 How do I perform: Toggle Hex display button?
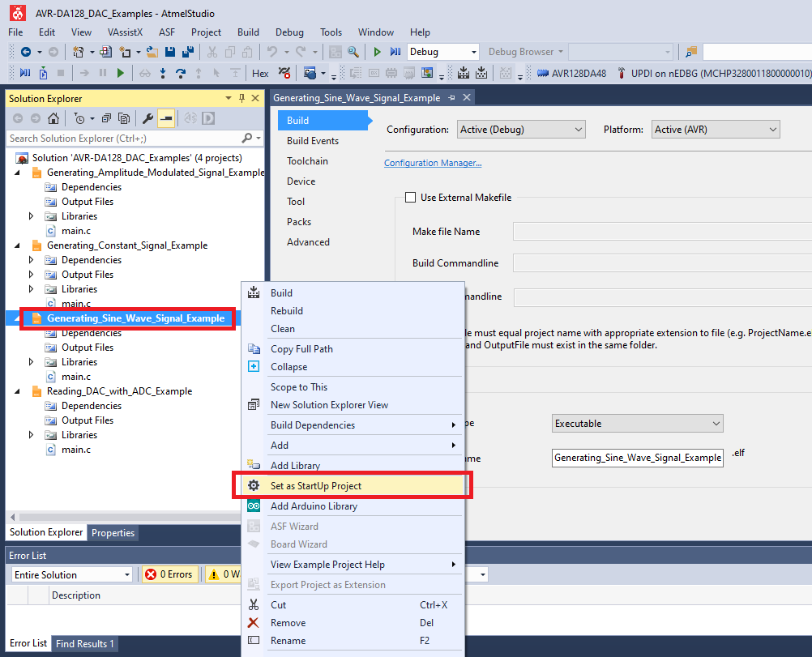pyautogui.click(x=260, y=74)
